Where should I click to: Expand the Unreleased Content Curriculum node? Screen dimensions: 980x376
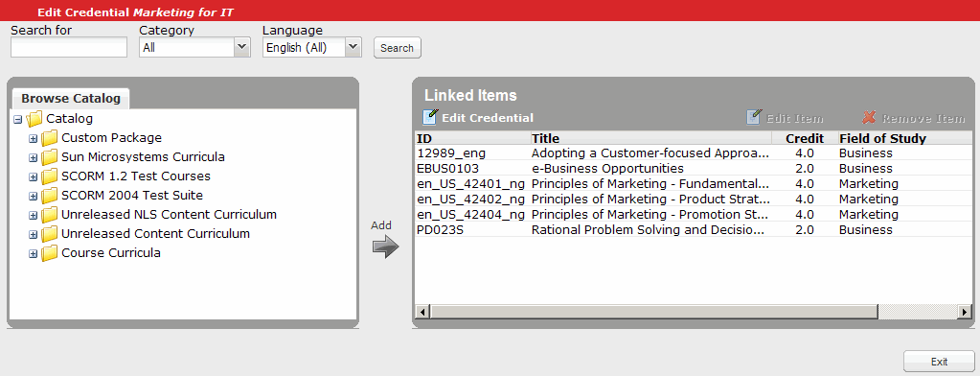pyautogui.click(x=34, y=235)
